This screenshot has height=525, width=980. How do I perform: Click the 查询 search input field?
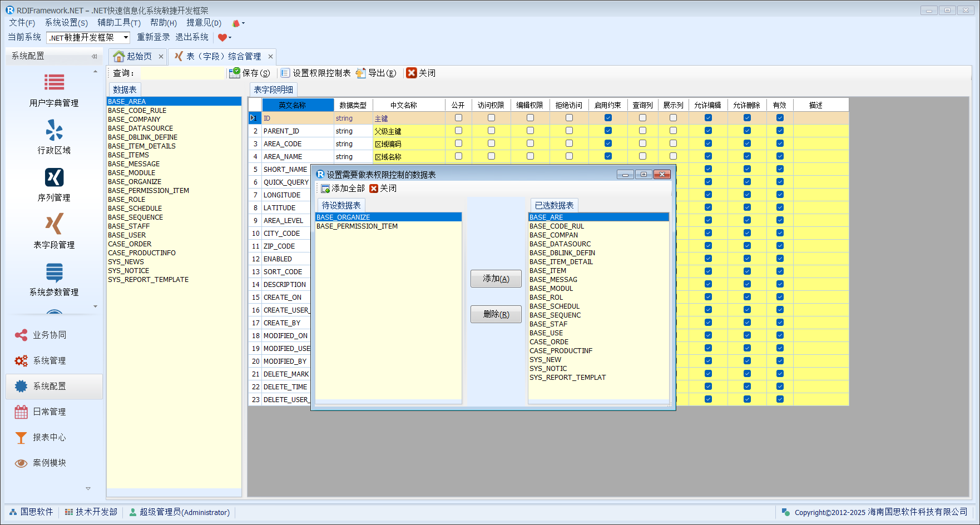tap(182, 73)
